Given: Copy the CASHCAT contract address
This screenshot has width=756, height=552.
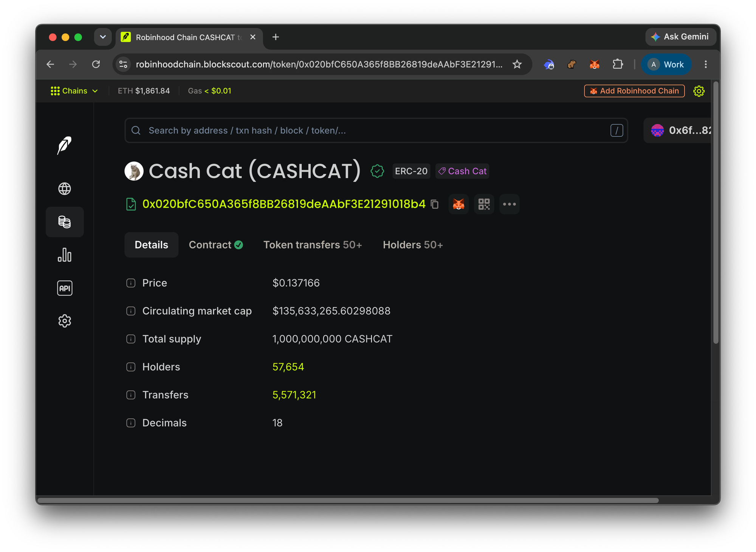Looking at the screenshot, I should [435, 204].
